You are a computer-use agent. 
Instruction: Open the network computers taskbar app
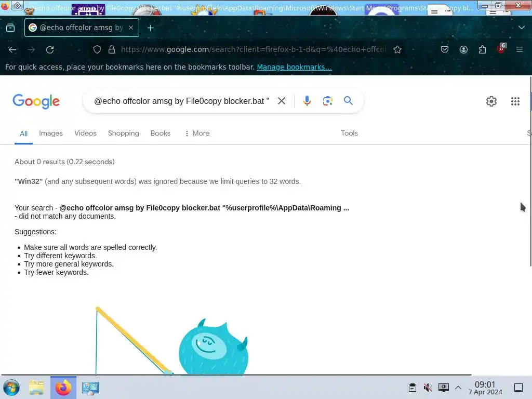[x=90, y=388]
